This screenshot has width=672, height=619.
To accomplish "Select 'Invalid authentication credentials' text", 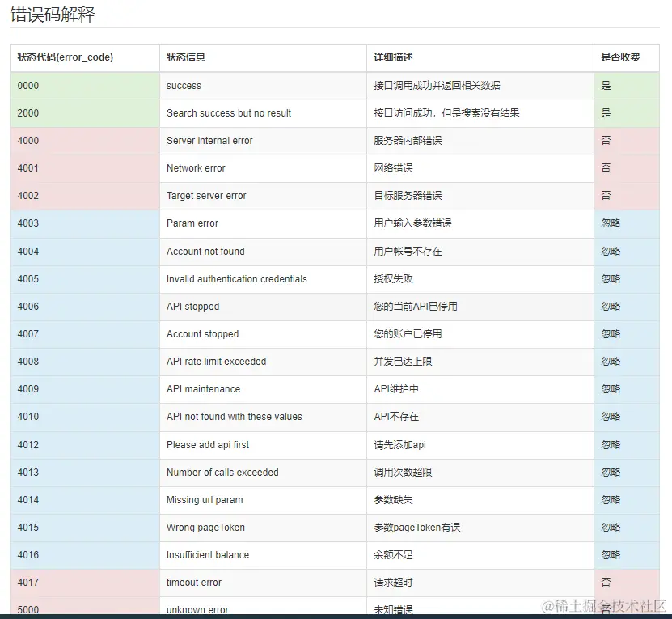I will pyautogui.click(x=237, y=279).
